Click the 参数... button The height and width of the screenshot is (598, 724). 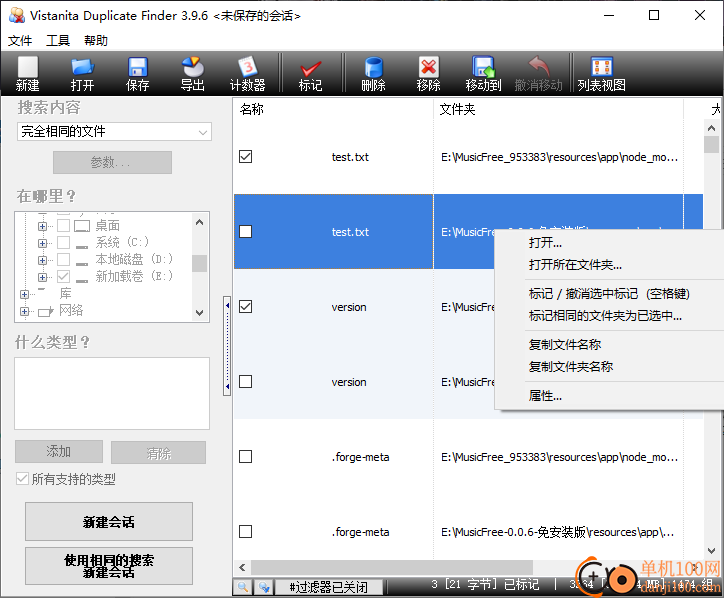tap(112, 163)
